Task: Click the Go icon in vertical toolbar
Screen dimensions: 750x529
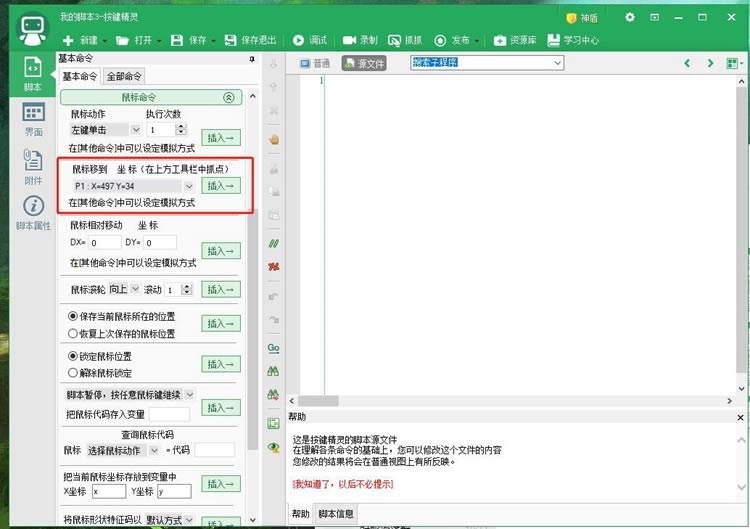Action: pyautogui.click(x=273, y=348)
